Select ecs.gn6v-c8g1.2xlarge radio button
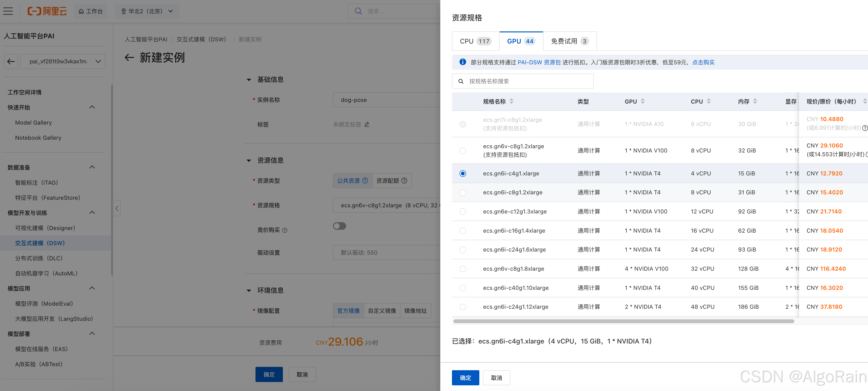Screen dimensions: 868x391 pyautogui.click(x=463, y=151)
